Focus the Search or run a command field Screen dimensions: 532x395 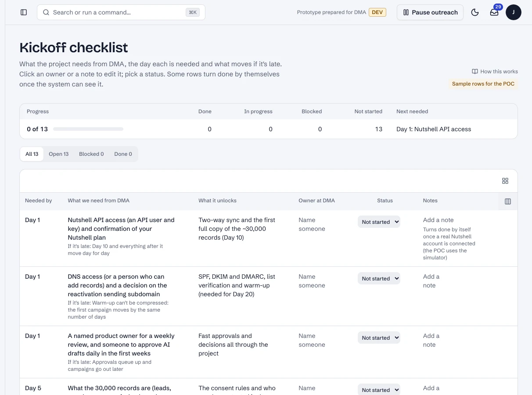tap(121, 12)
